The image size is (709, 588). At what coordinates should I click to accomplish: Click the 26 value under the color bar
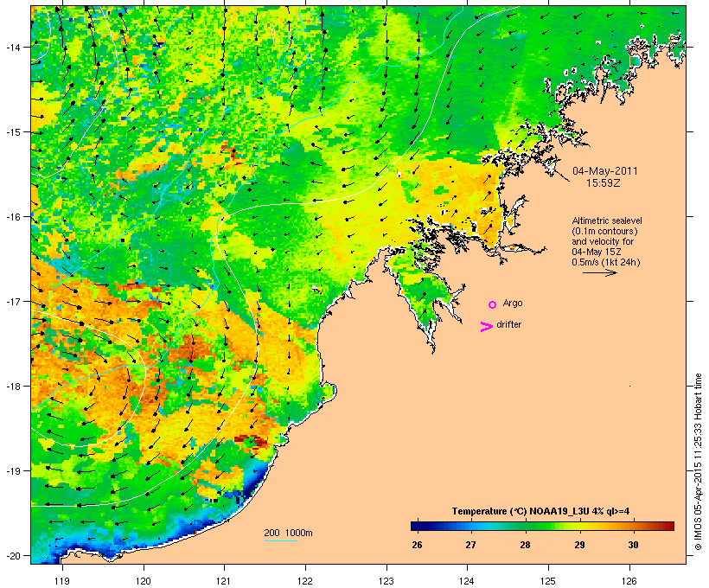point(417,545)
